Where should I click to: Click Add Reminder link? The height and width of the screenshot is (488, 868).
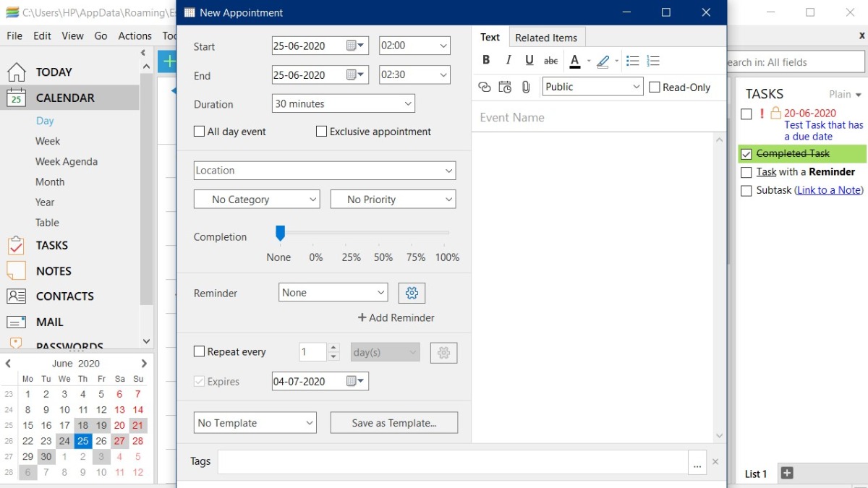click(x=396, y=317)
